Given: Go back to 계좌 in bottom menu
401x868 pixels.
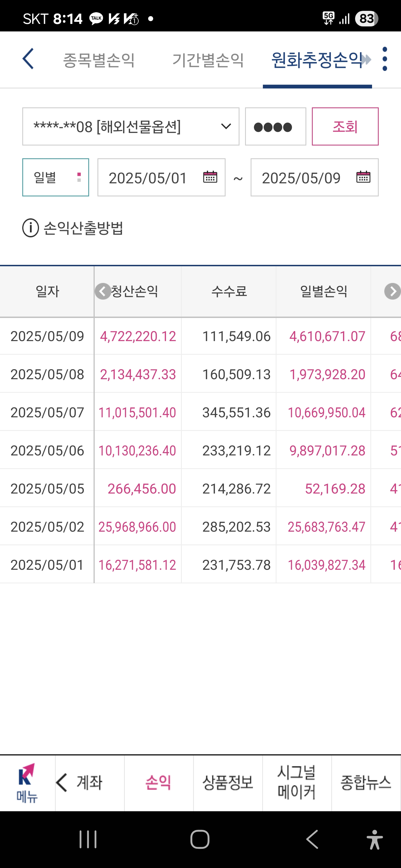Looking at the screenshot, I should pos(89,782).
